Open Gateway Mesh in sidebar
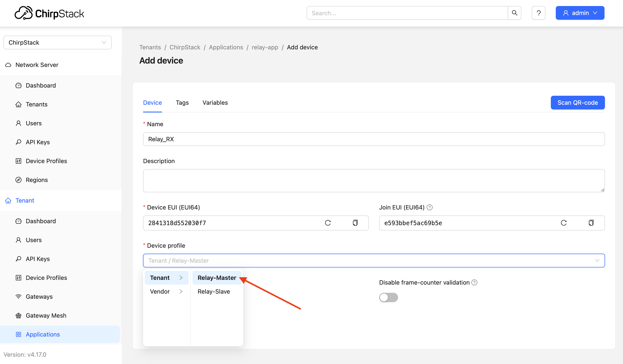Image resolution: width=623 pixels, height=364 pixels. pos(46,315)
